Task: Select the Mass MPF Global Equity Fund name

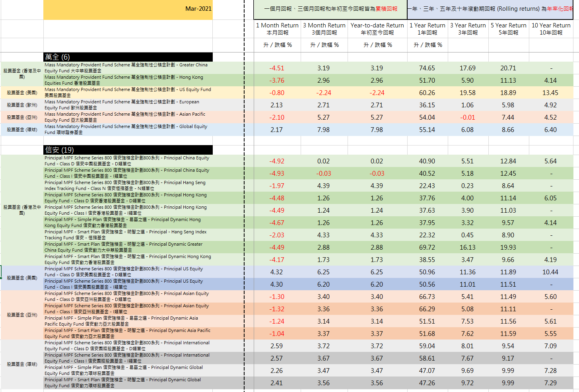Action: click(x=128, y=130)
